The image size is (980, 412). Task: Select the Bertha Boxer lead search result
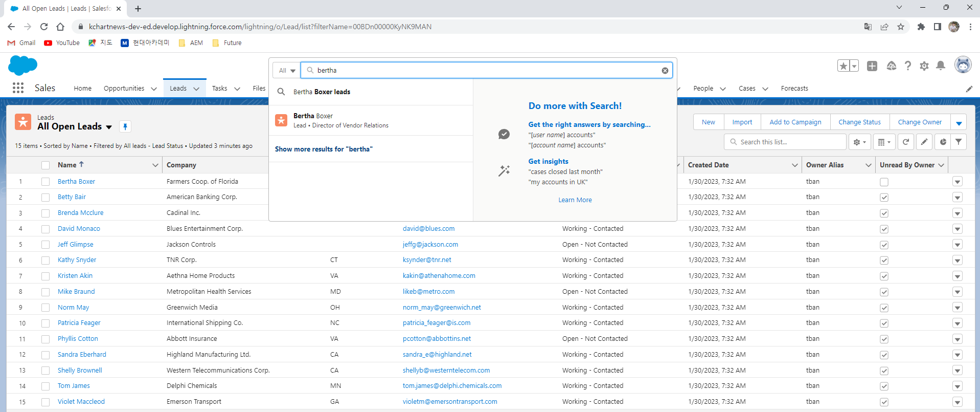point(371,120)
